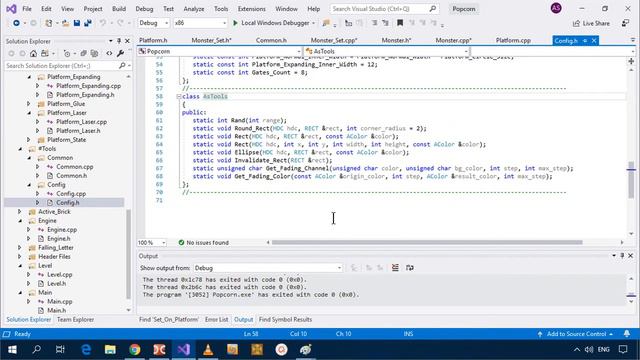Viewport: 640px width, 360px height.
Task: Open VLC media player from taskbar
Action: coord(208,350)
